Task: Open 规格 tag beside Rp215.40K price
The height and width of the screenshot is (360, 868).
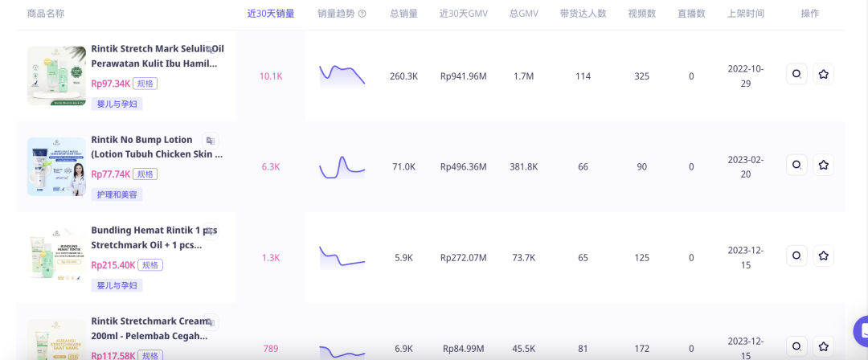Action: tap(150, 265)
